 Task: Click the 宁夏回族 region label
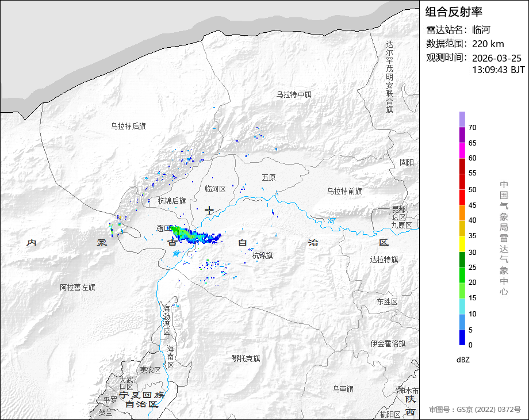tap(141, 395)
